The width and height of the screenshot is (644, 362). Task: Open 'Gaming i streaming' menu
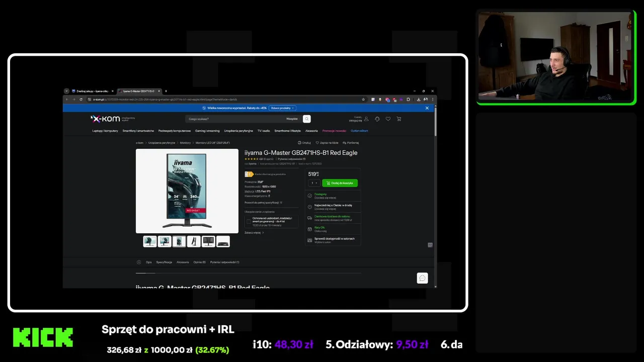(x=207, y=131)
